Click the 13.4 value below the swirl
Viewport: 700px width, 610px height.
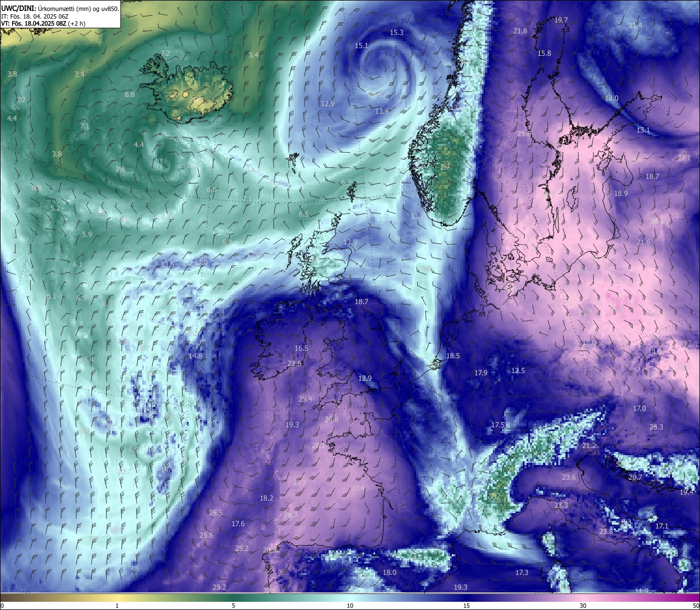[x=382, y=111]
